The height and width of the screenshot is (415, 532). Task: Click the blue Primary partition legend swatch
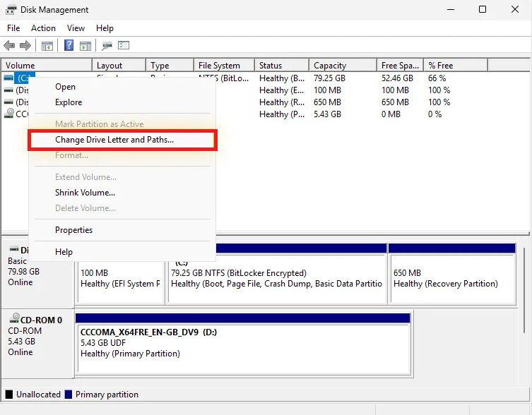69,395
